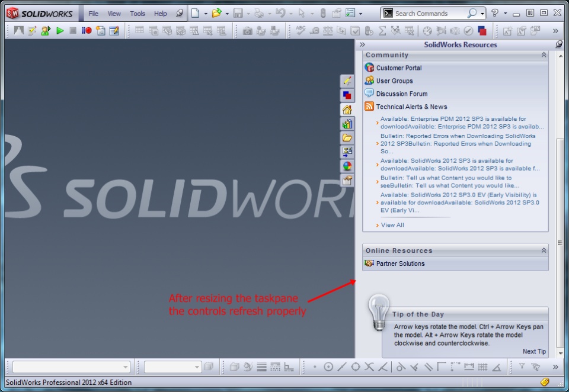
Task: Open Custom Properties tab in task pane
Action: pyautogui.click(x=347, y=180)
